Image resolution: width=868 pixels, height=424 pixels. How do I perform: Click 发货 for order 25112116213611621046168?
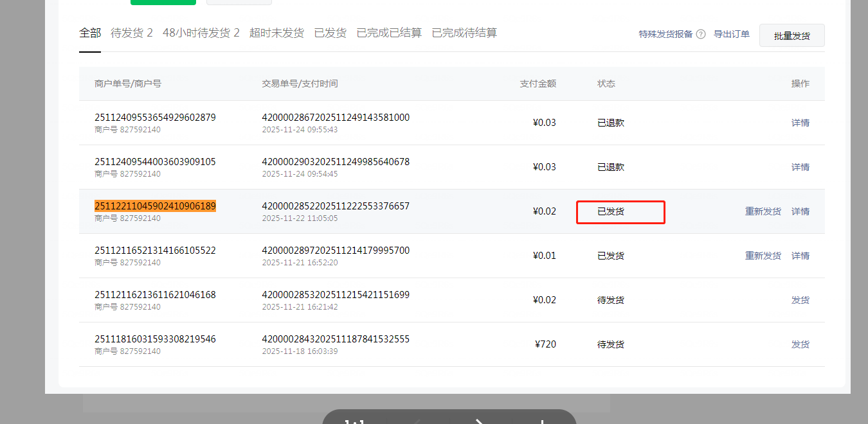tap(800, 300)
